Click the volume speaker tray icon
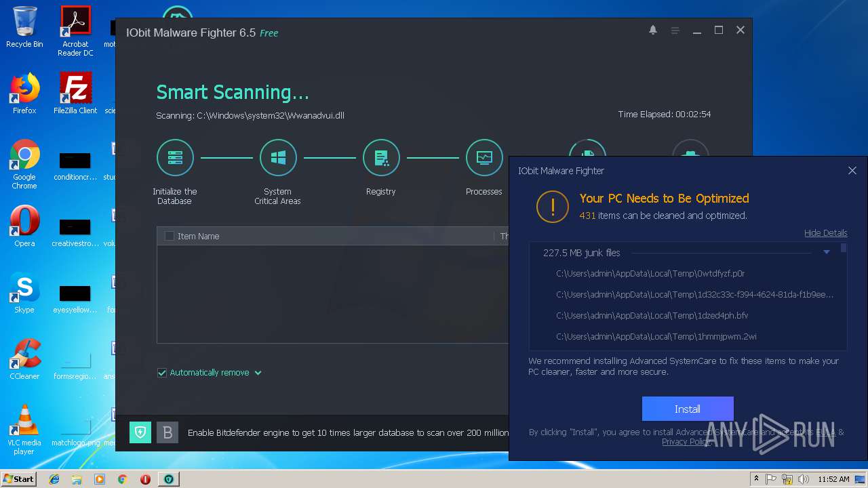The width and height of the screenshot is (868, 488). coord(804,479)
